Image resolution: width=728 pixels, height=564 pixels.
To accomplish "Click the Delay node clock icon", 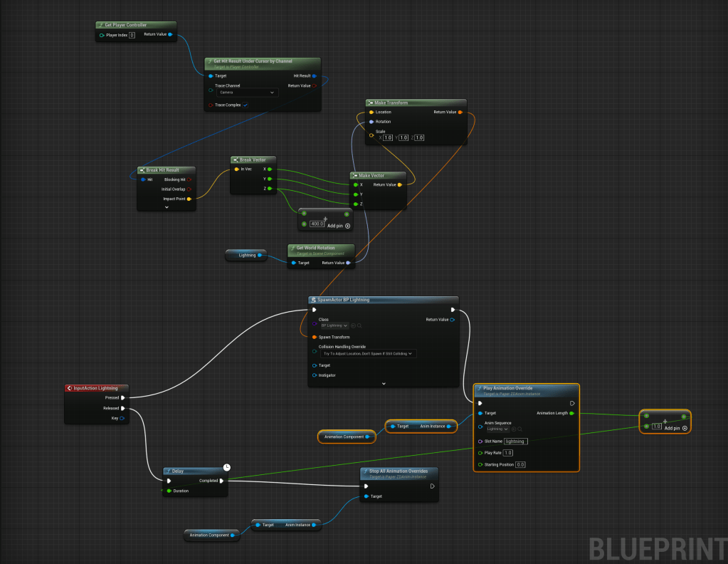I will 226,466.
